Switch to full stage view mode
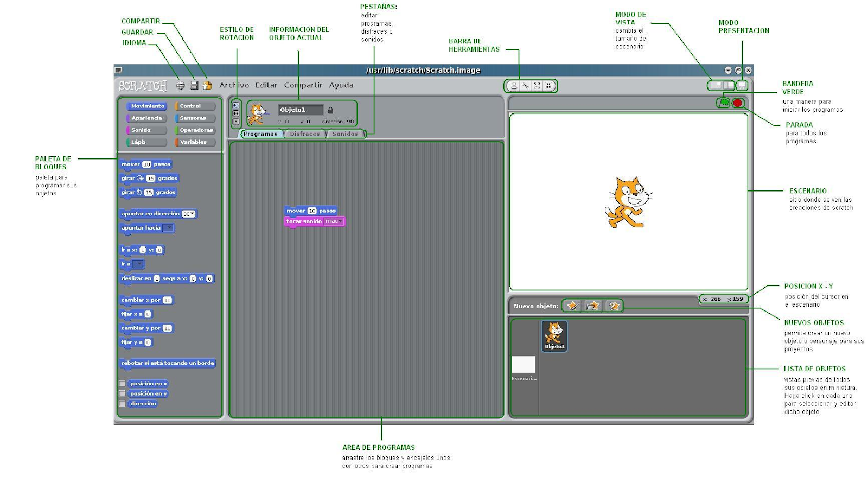 (729, 85)
